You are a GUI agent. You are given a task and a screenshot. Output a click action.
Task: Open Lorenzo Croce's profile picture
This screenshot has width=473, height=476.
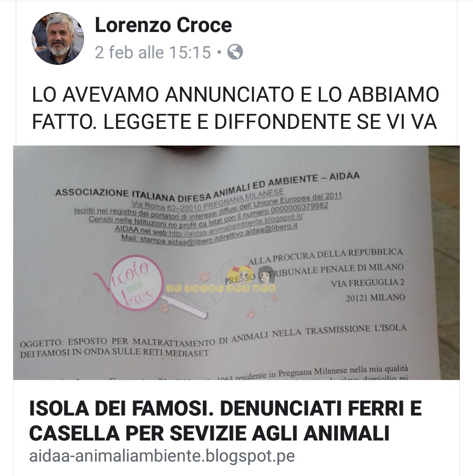[x=58, y=39]
